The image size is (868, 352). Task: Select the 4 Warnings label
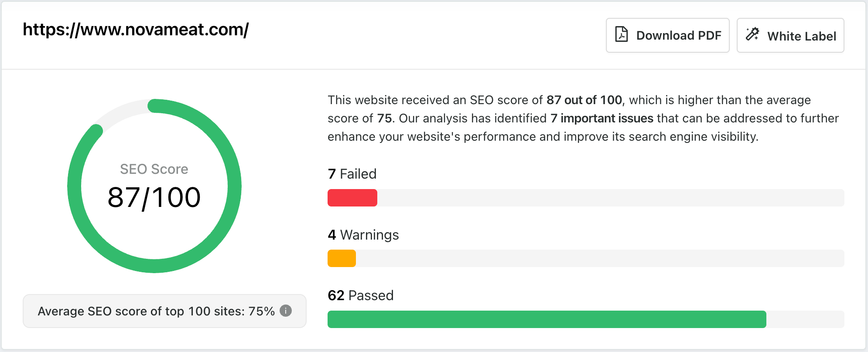click(363, 235)
